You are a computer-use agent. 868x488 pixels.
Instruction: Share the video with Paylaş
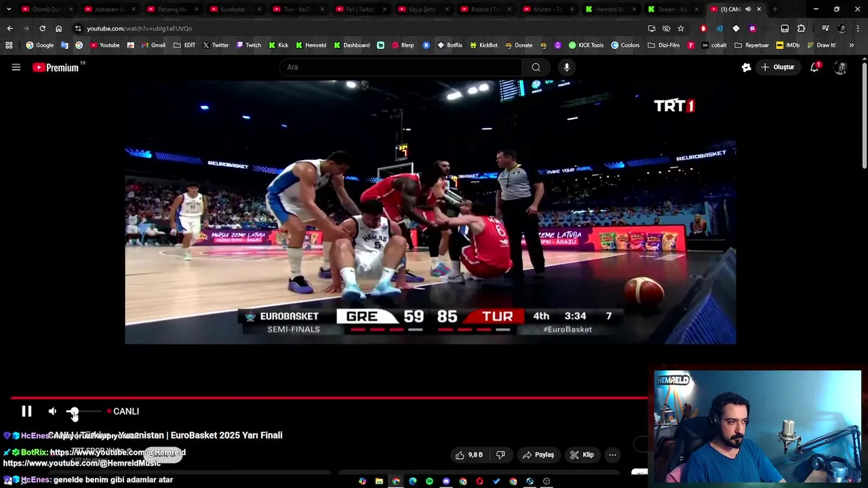(538, 455)
